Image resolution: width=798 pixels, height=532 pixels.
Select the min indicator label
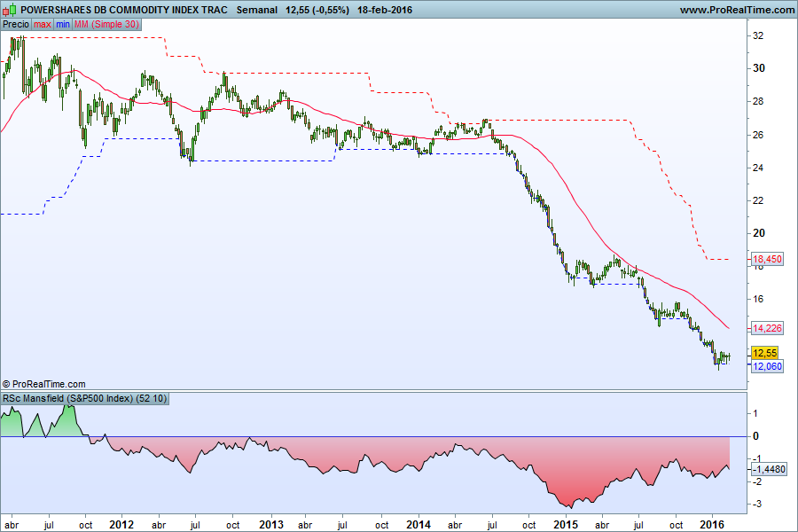click(x=63, y=25)
